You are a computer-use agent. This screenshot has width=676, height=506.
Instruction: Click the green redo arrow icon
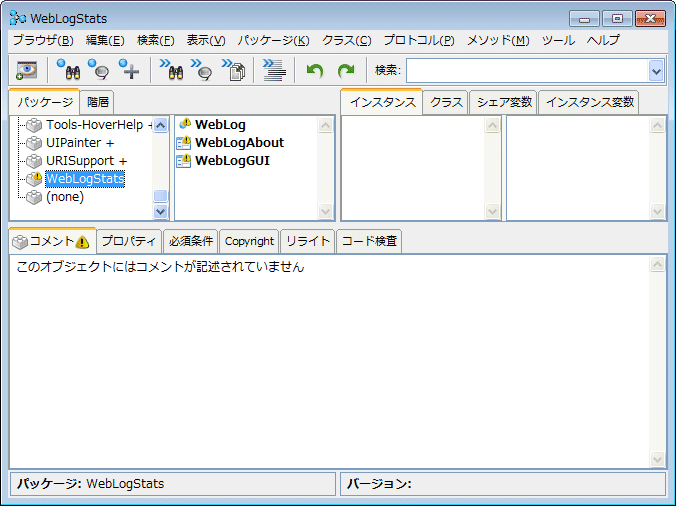tap(346, 70)
